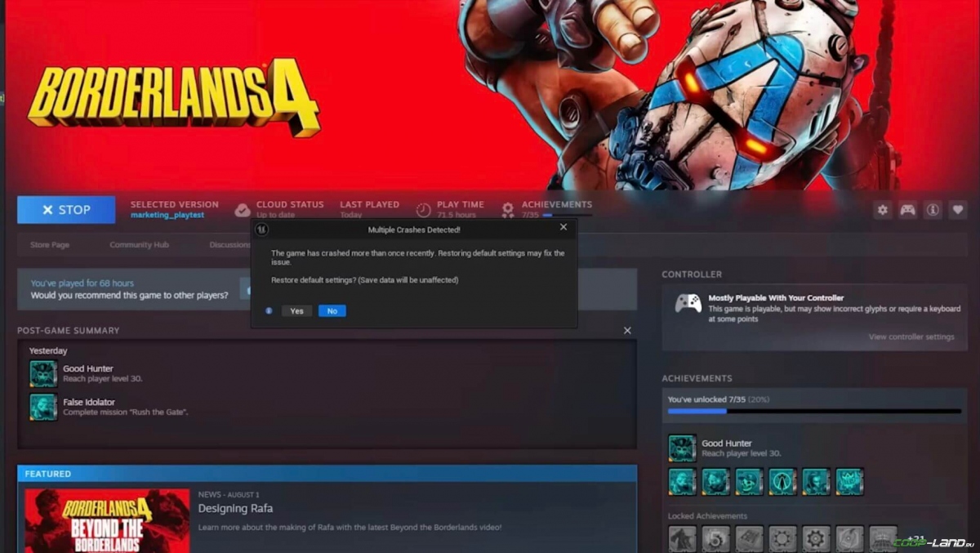Select No in the crash dialog
Viewport: 980px width, 553px height.
[x=332, y=311]
